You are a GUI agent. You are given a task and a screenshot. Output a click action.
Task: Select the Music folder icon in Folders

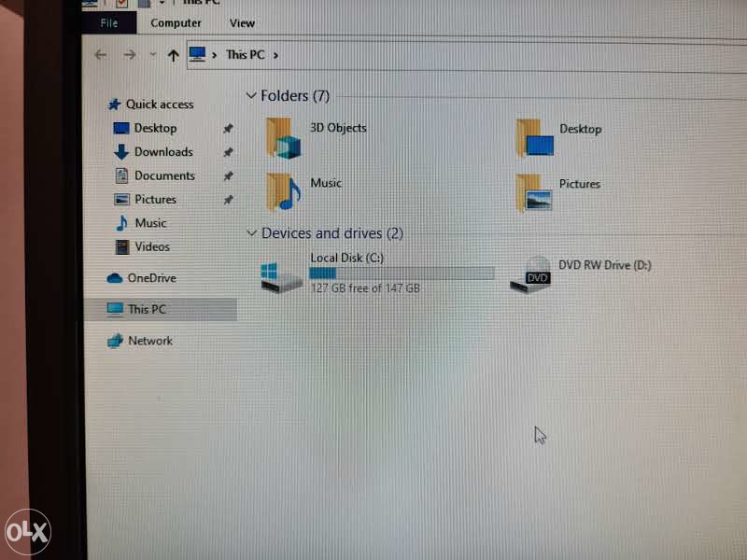pyautogui.click(x=284, y=192)
